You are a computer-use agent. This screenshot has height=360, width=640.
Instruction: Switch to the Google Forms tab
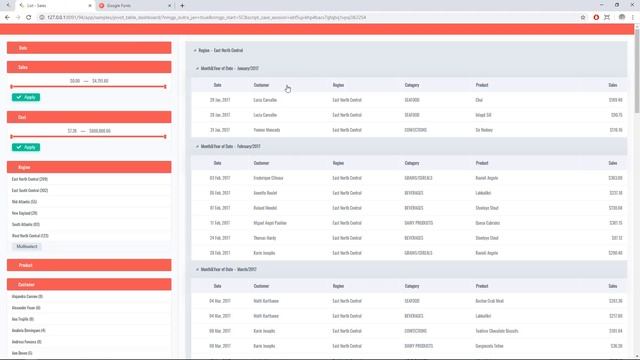click(135, 6)
